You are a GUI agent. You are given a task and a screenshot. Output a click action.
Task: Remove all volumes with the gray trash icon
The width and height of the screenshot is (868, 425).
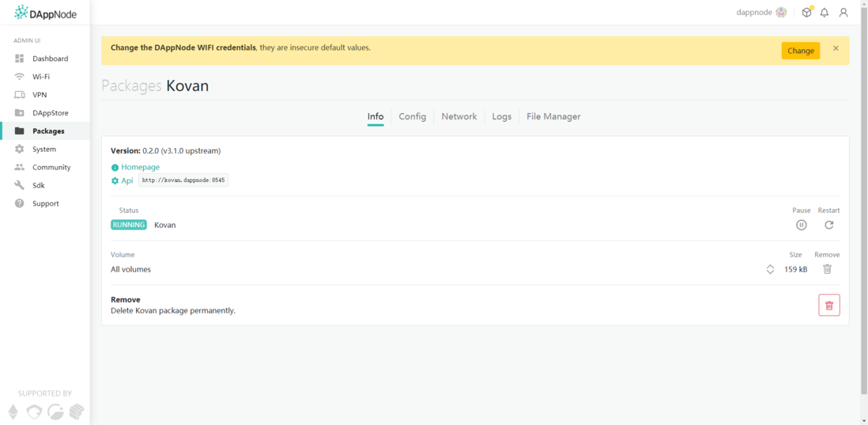point(827,269)
